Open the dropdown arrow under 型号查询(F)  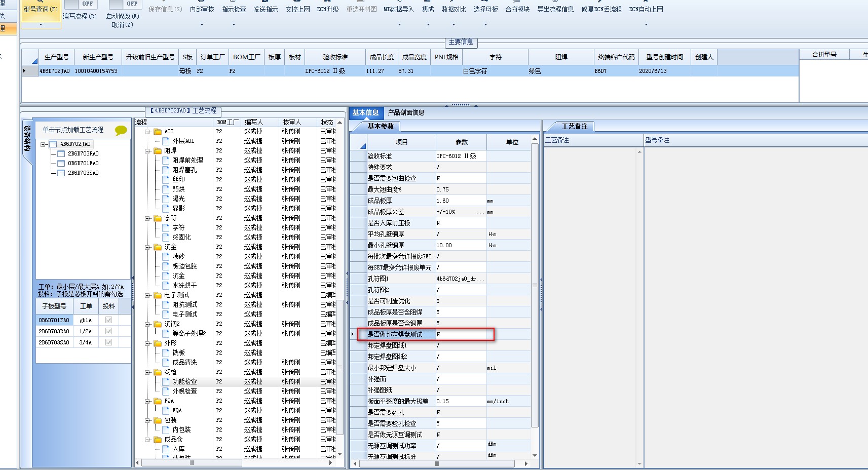(x=41, y=24)
